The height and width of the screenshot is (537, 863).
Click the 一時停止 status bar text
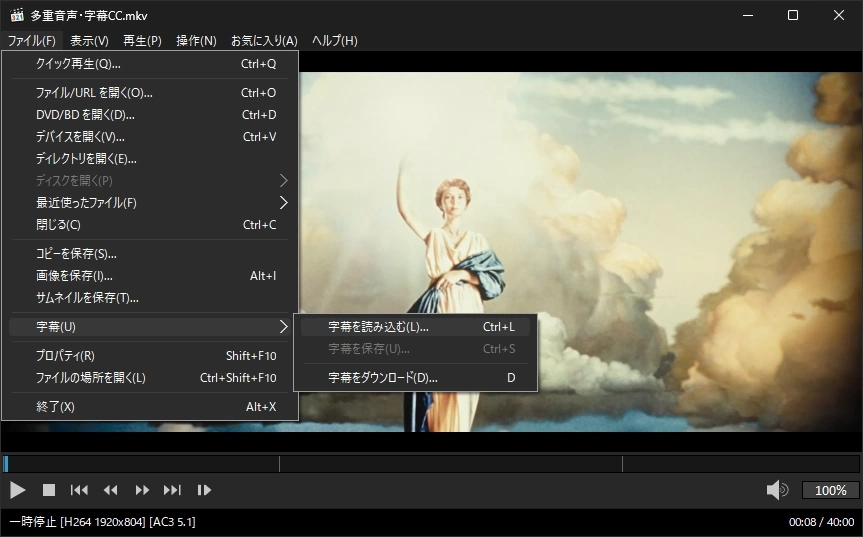[33, 522]
